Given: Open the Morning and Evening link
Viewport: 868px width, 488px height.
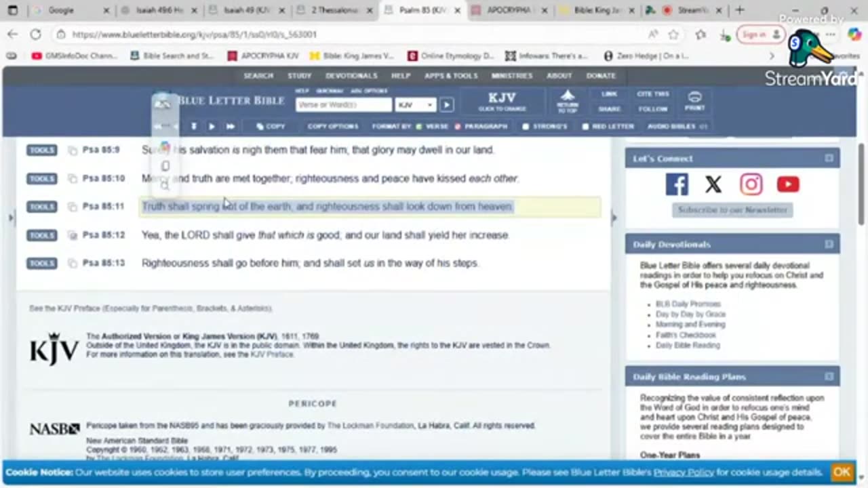Looking at the screenshot, I should pyautogui.click(x=690, y=325).
